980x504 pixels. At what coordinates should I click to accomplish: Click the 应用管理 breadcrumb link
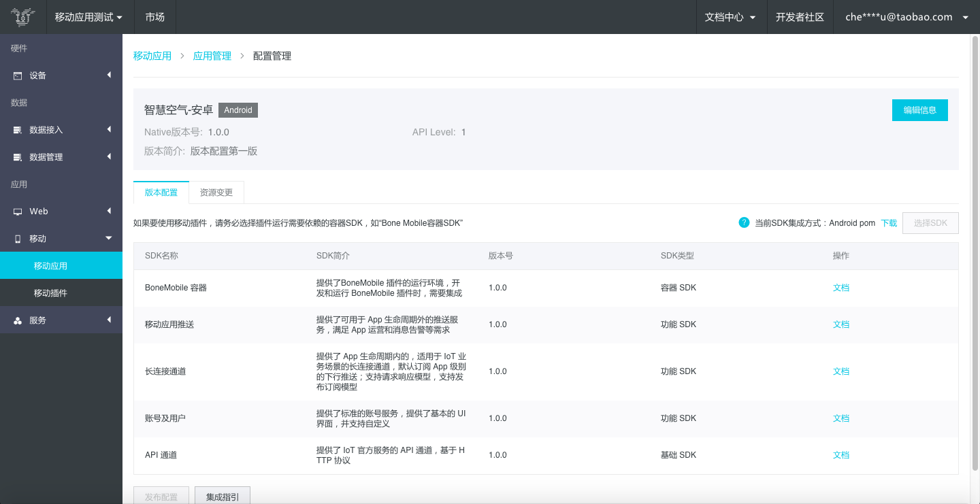pos(212,56)
